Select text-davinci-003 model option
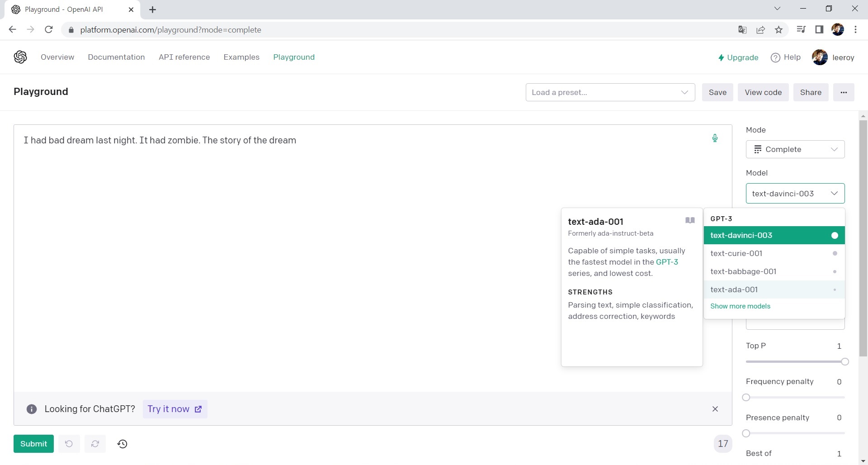This screenshot has height=465, width=868. 774,235
